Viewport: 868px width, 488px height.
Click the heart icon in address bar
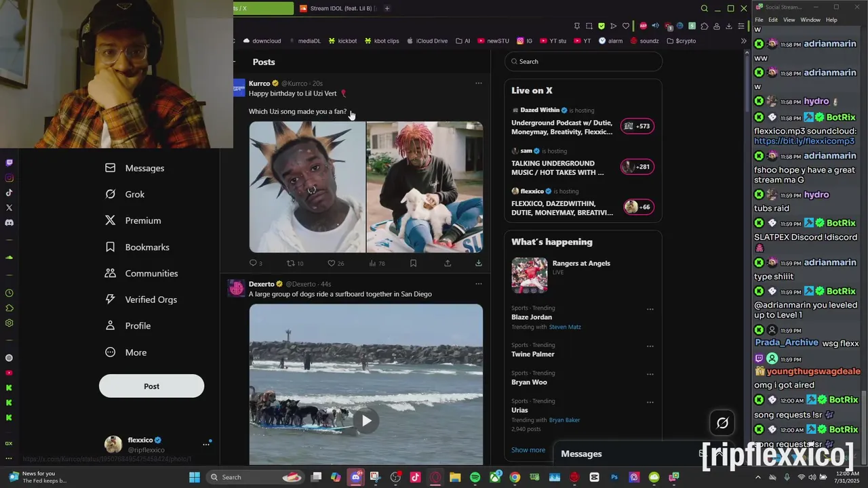tap(626, 26)
